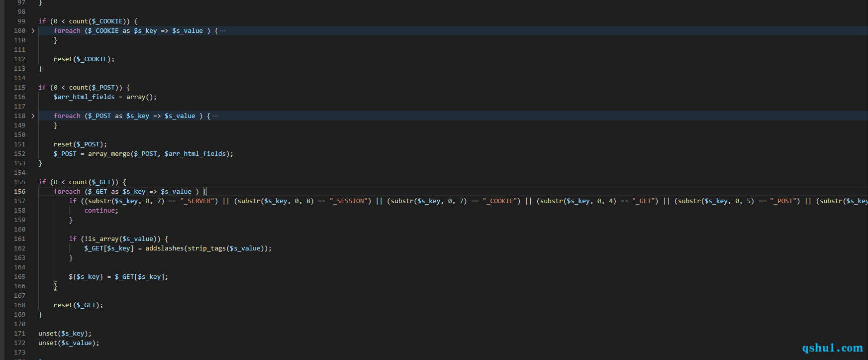Click line number 99 in the gutter
868x360 pixels.
click(x=21, y=21)
